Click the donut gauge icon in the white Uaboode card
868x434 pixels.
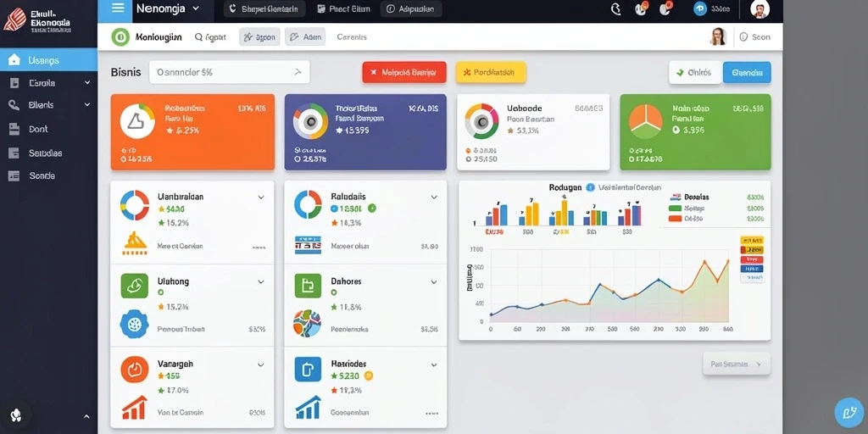coord(481,121)
